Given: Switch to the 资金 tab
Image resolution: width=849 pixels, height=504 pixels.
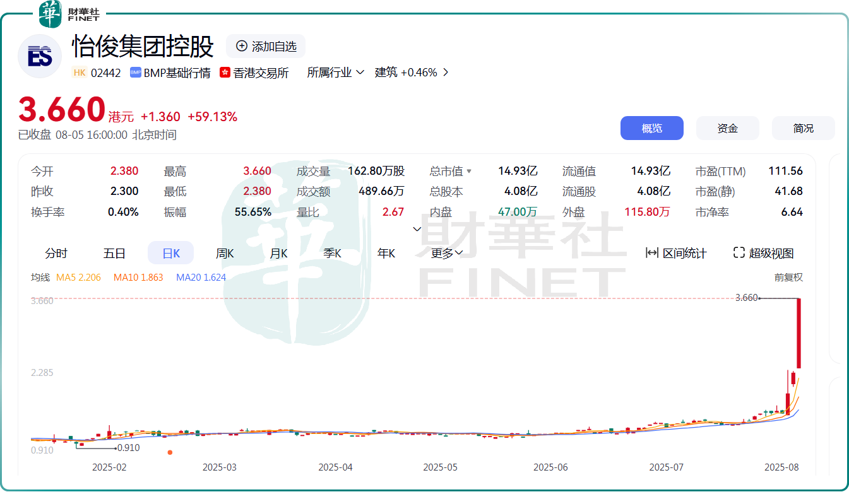Looking at the screenshot, I should click(728, 128).
